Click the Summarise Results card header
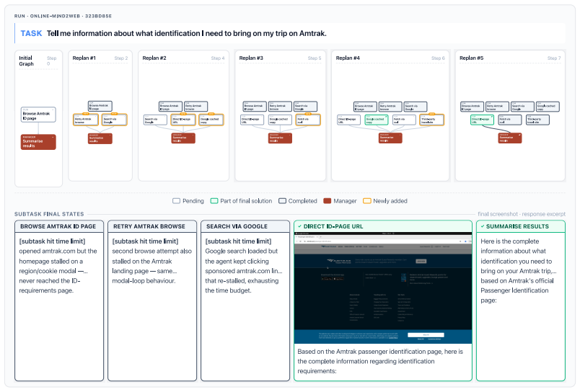Screen dimensions: 580x392 click(521, 226)
